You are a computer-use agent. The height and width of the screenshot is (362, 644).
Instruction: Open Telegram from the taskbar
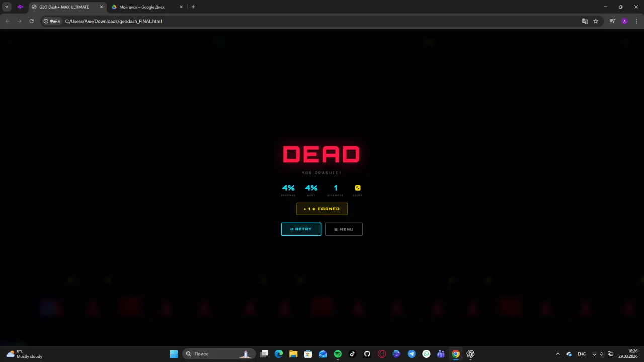pos(412,354)
